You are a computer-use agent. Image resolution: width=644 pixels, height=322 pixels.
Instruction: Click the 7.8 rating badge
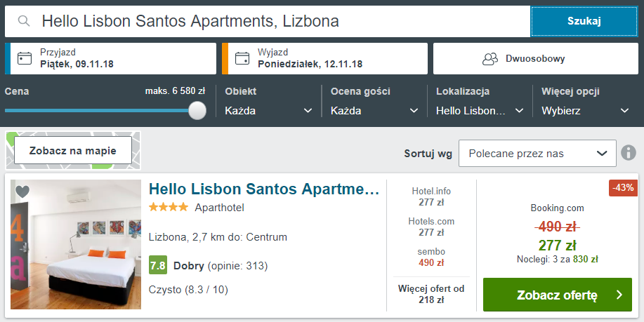pyautogui.click(x=158, y=265)
